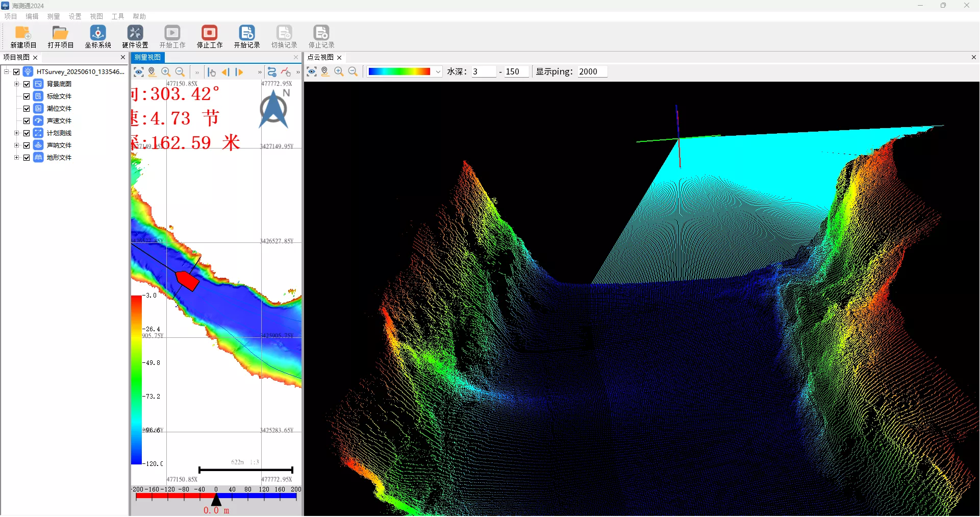980x517 pixels.
Task: Expand the 地形文件 tree node
Action: tap(16, 157)
